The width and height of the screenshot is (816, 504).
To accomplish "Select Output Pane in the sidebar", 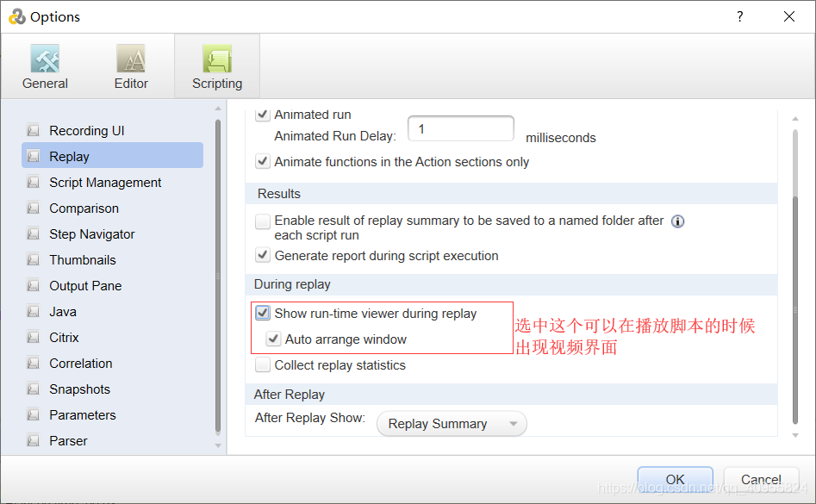I will [x=112, y=285].
